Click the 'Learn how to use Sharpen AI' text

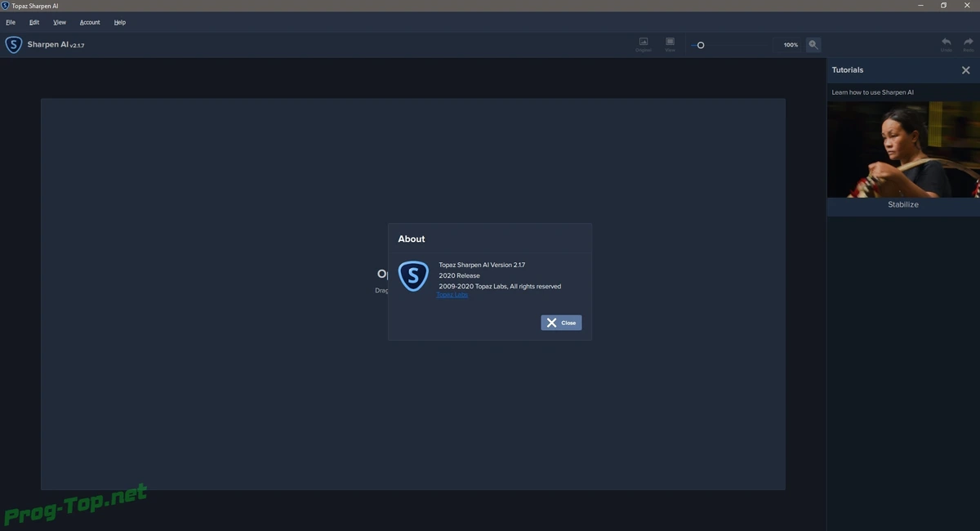tap(872, 92)
